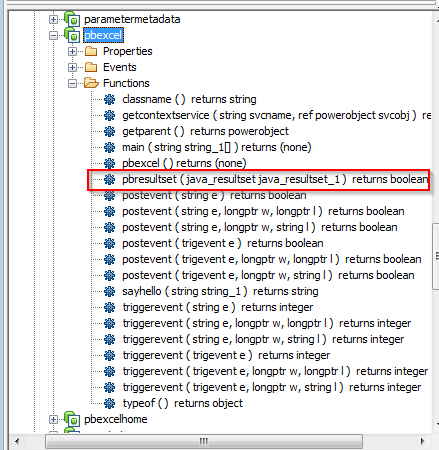Click the vertical scrollbar thumb
The width and height of the screenshot is (439, 450).
(436, 256)
